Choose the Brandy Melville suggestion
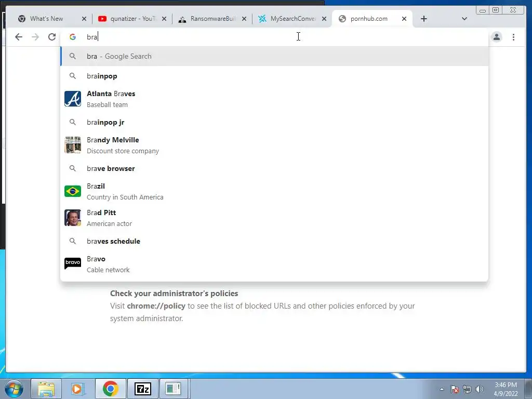 (x=274, y=145)
